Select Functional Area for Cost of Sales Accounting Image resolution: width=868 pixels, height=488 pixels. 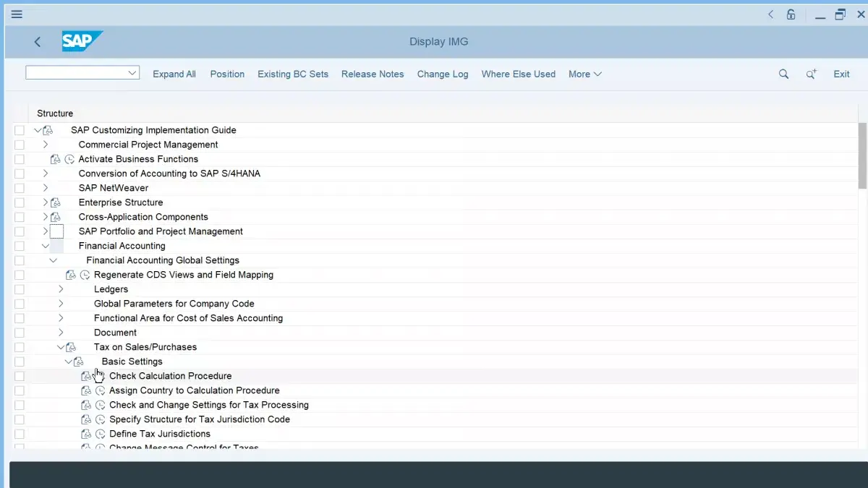188,318
